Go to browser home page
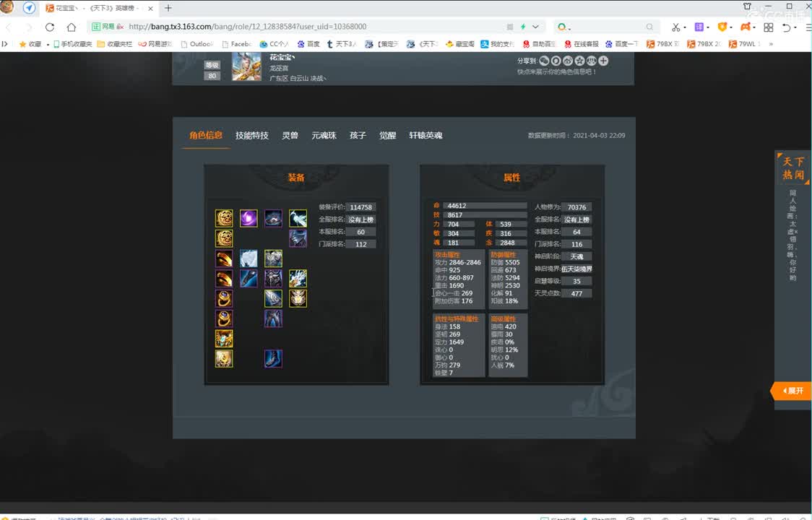Image resolution: width=812 pixels, height=520 pixels. point(72,27)
